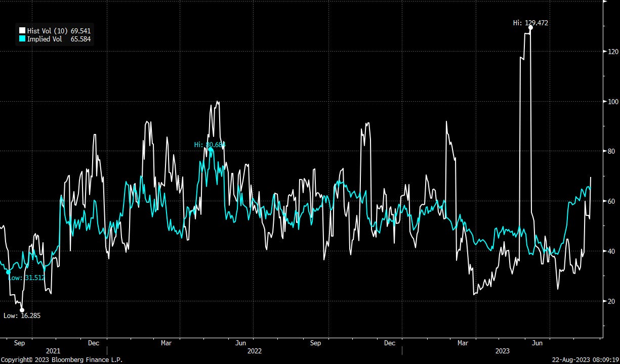620x364 pixels.
Task: Select the 'Implied Vol' legend label
Action: [x=45, y=39]
